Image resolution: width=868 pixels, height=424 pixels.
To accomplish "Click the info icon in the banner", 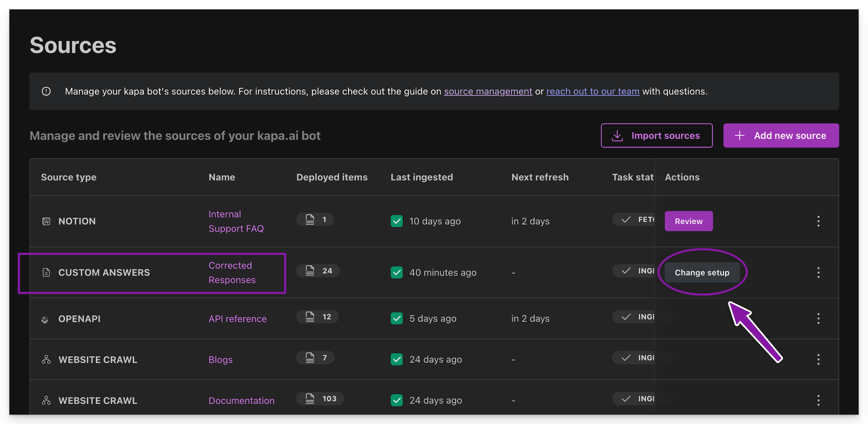I will pyautogui.click(x=46, y=91).
